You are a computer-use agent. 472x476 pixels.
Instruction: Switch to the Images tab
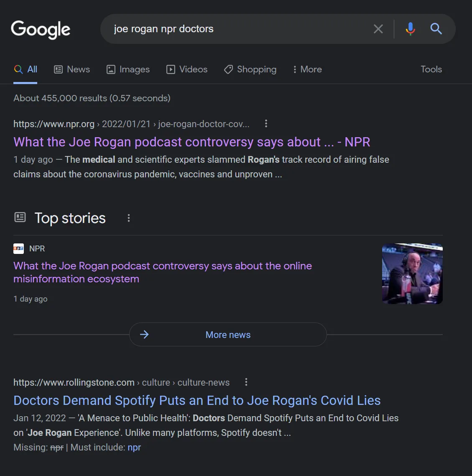128,69
